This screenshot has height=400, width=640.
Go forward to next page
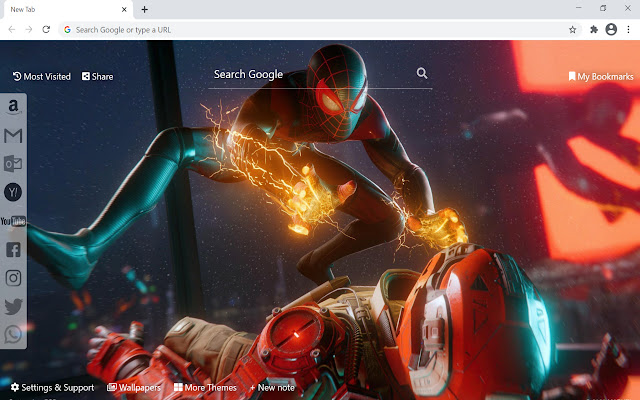(29, 29)
